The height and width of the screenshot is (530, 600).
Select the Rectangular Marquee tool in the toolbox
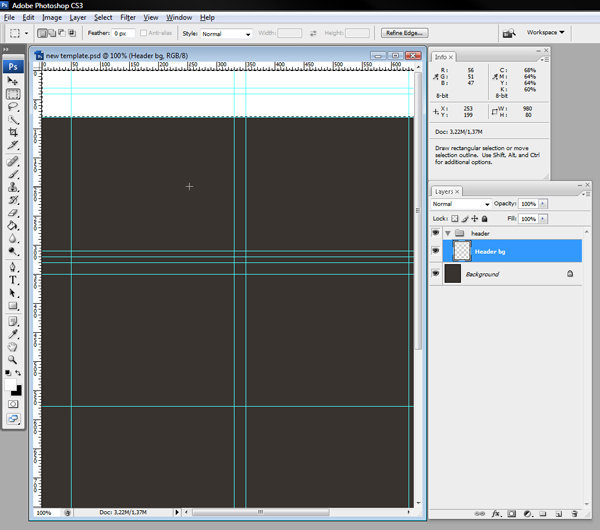click(13, 94)
